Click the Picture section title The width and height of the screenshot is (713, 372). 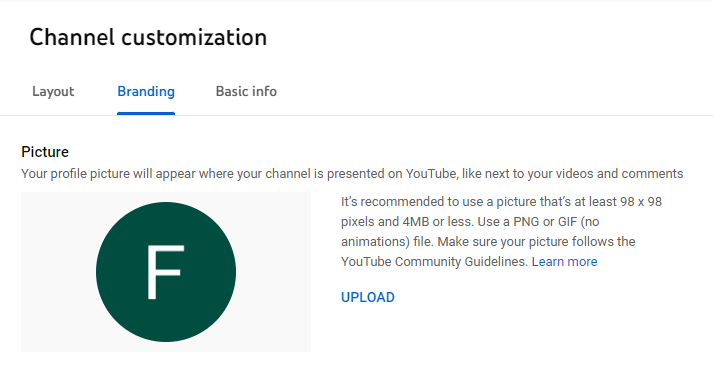(x=45, y=152)
